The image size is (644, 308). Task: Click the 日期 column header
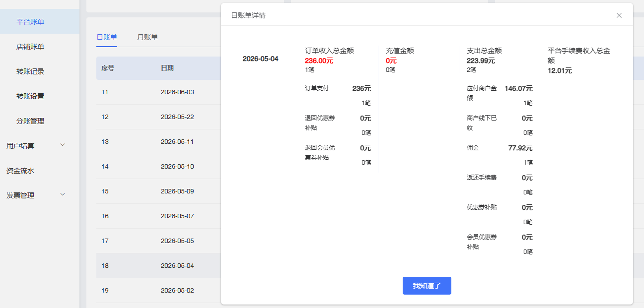(x=167, y=68)
